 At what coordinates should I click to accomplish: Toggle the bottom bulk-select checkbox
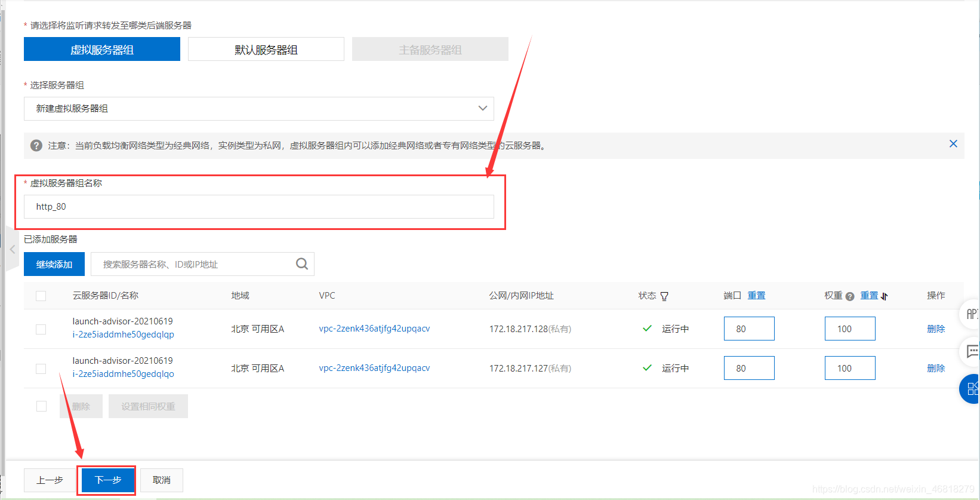point(41,406)
